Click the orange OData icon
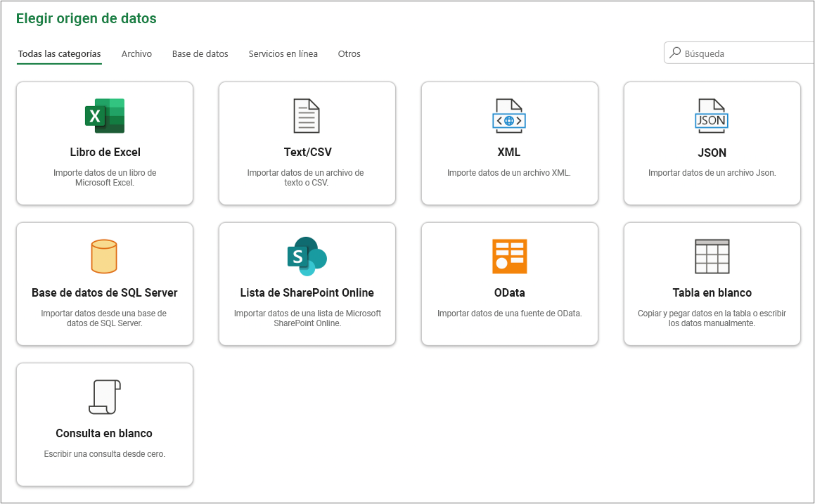815x504 pixels. (x=509, y=256)
